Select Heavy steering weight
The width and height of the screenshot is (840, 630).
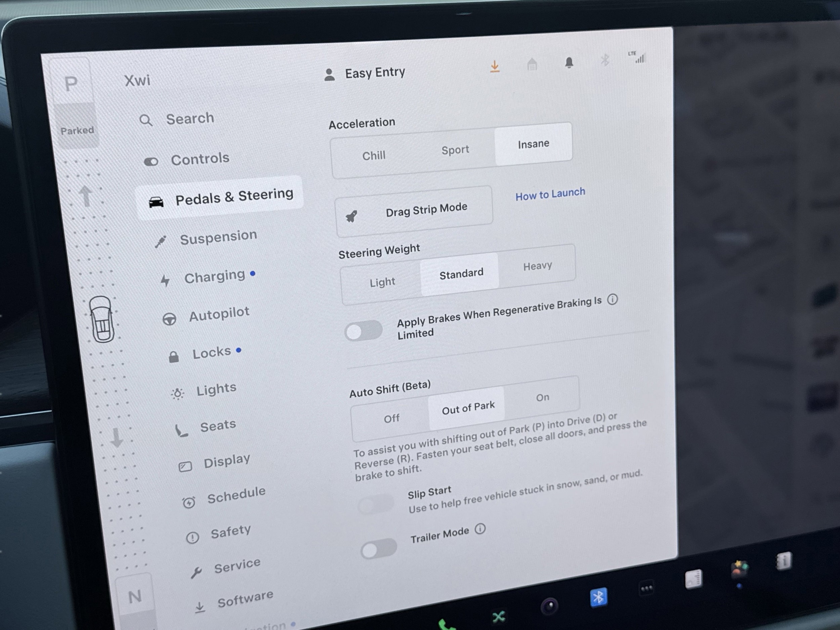pyautogui.click(x=537, y=266)
